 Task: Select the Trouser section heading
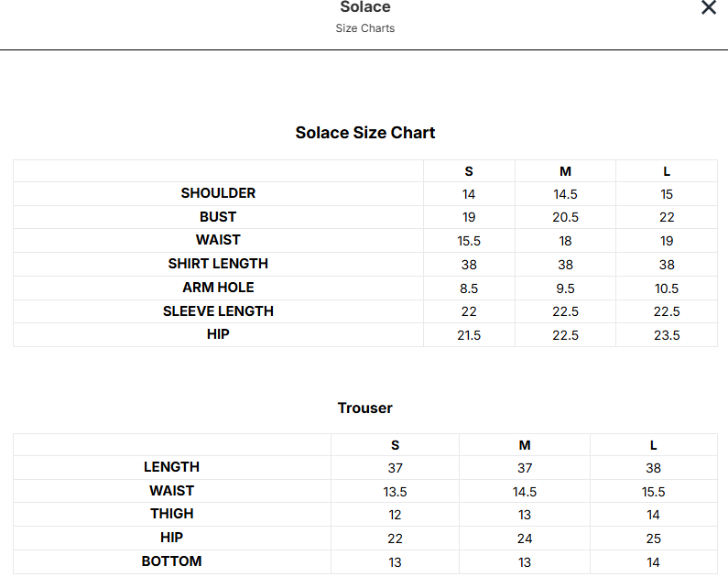(x=365, y=408)
